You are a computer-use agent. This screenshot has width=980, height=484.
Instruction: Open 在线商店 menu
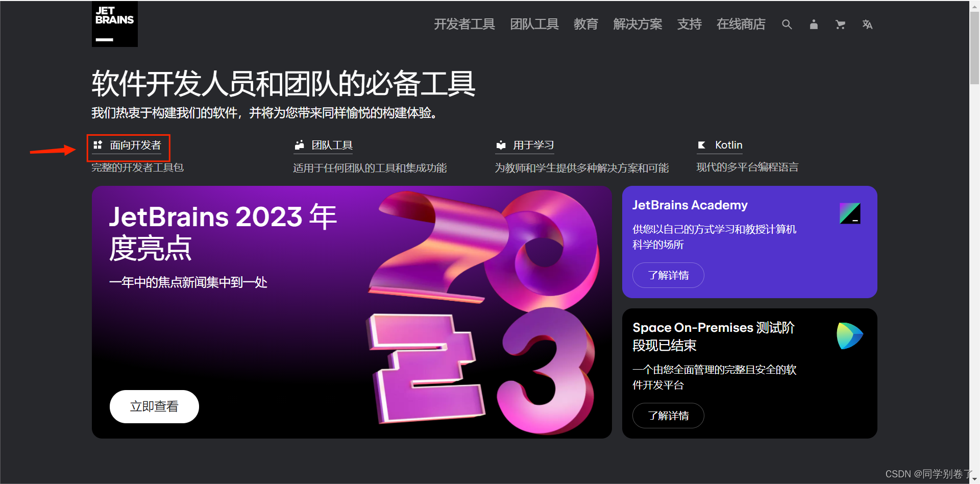point(741,25)
